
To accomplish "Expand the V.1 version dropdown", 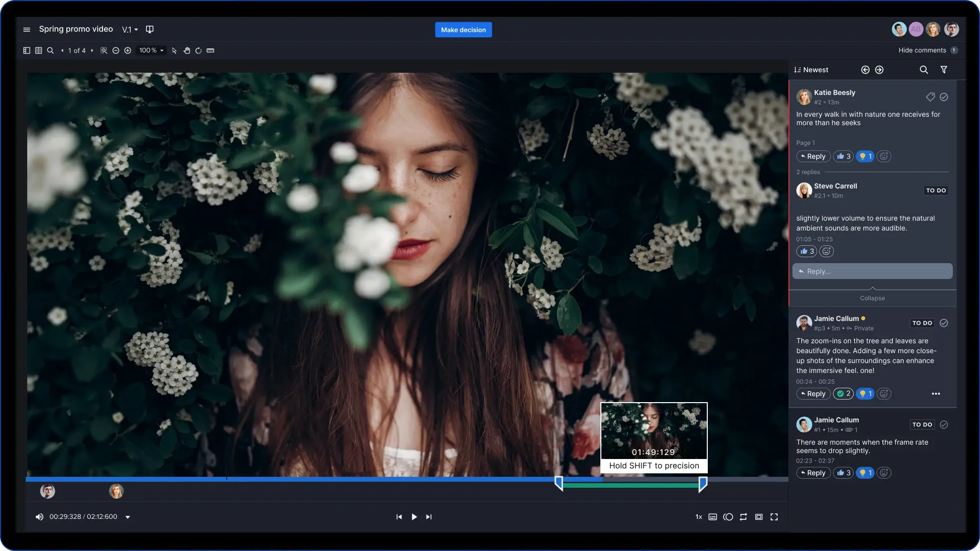I will [130, 29].
